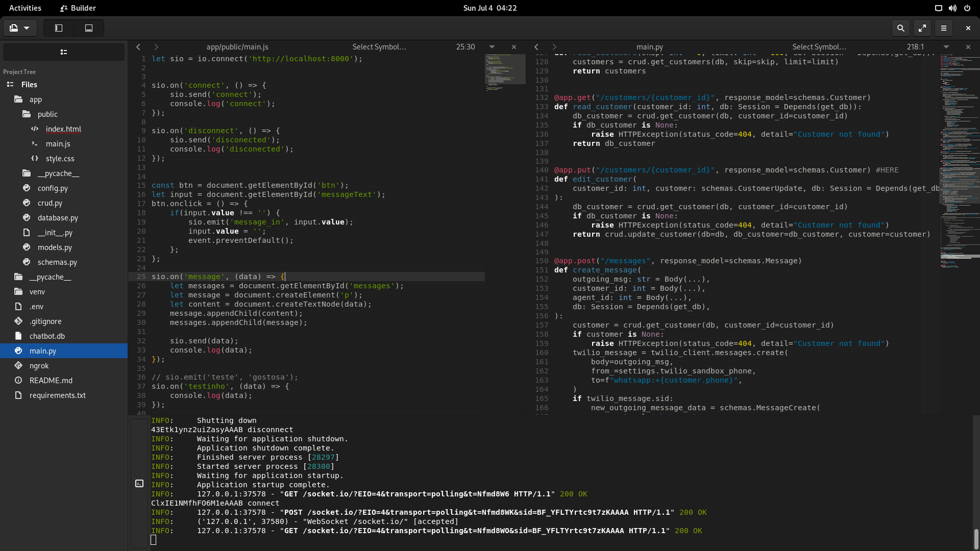Click Select Symbol in the main.py pane
The image size is (980, 551).
[819, 46]
